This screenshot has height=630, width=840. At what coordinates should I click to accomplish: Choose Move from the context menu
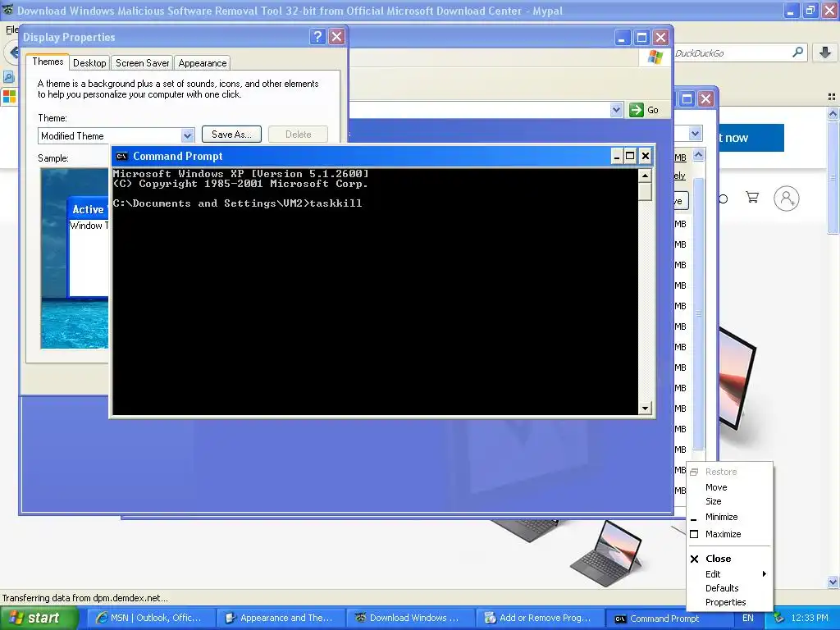tap(716, 487)
